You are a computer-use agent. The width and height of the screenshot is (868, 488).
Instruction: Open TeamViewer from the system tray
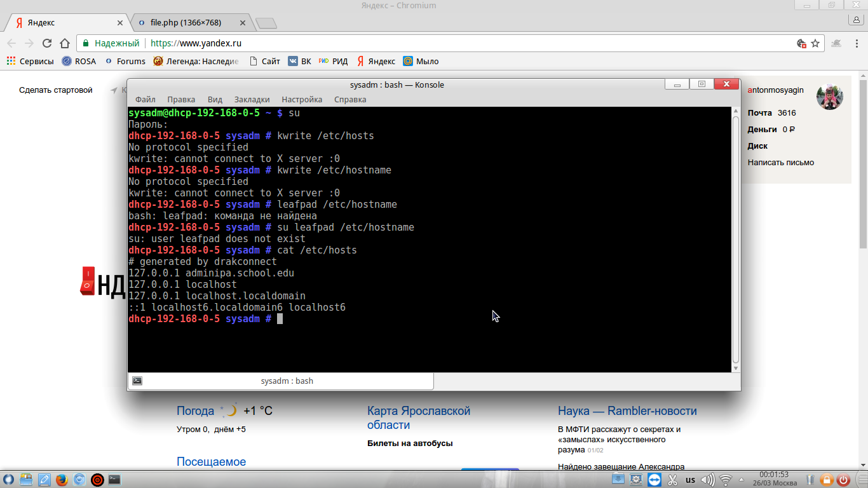tap(654, 480)
